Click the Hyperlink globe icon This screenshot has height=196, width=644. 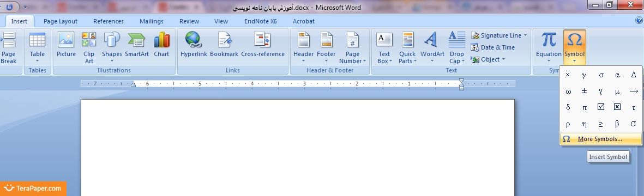tap(193, 40)
